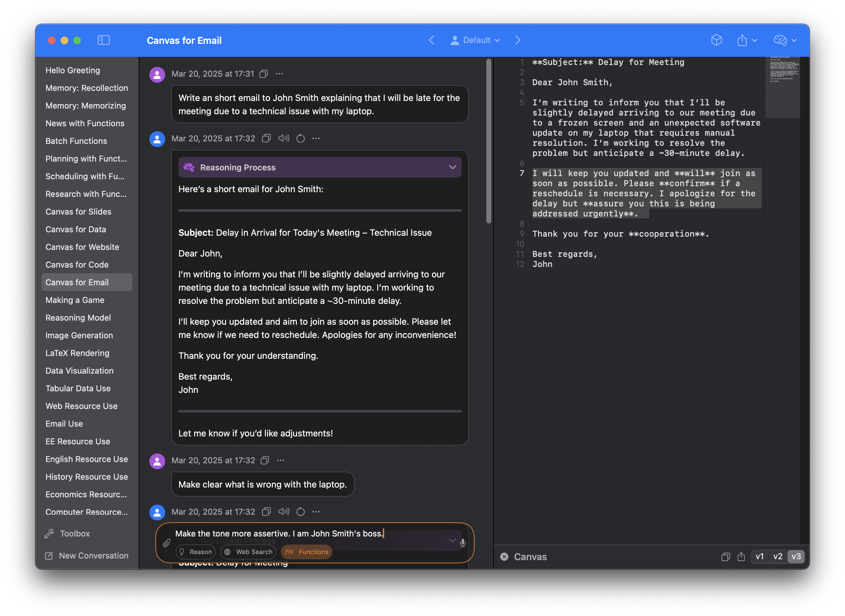Open Making a Game conversation

(x=87, y=300)
